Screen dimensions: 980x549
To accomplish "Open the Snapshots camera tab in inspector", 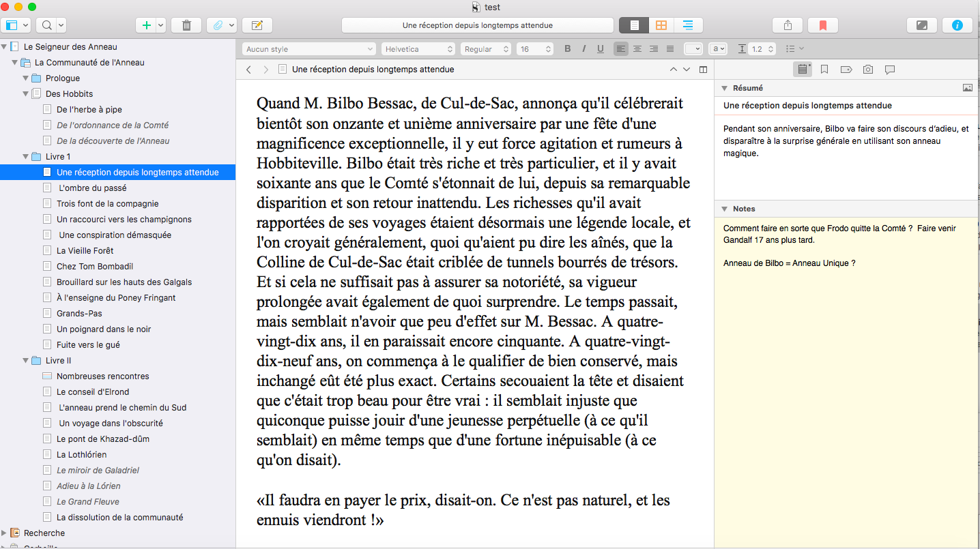I will pyautogui.click(x=867, y=70).
